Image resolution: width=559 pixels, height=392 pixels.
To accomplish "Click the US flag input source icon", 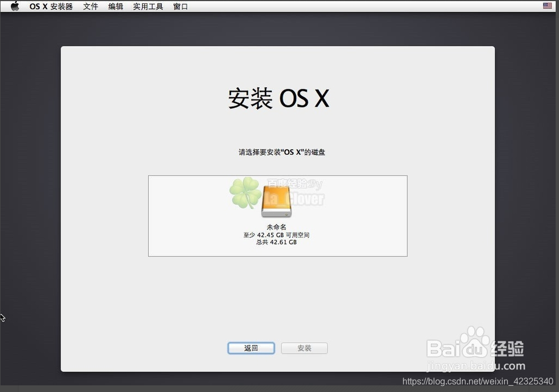I will pyautogui.click(x=547, y=6).
